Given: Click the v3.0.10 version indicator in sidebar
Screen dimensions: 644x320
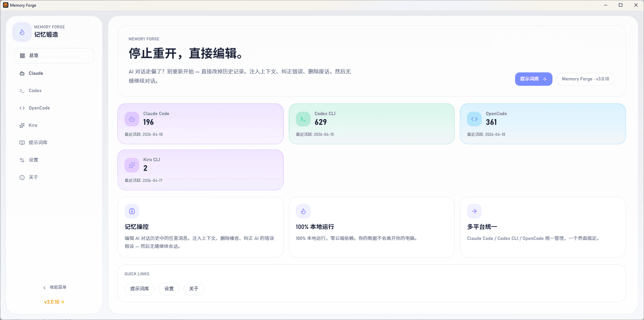Looking at the screenshot, I should (52, 302).
